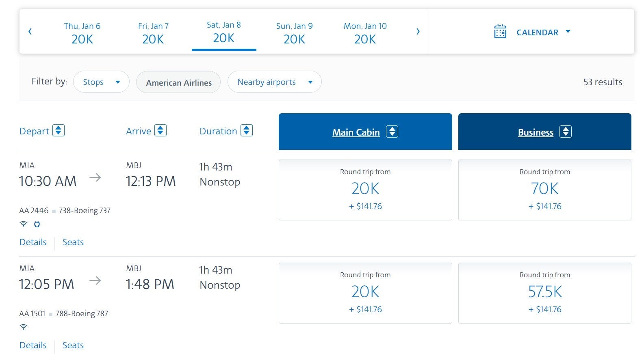
Task: Open Details for flight AA 2446
Action: 33,242
